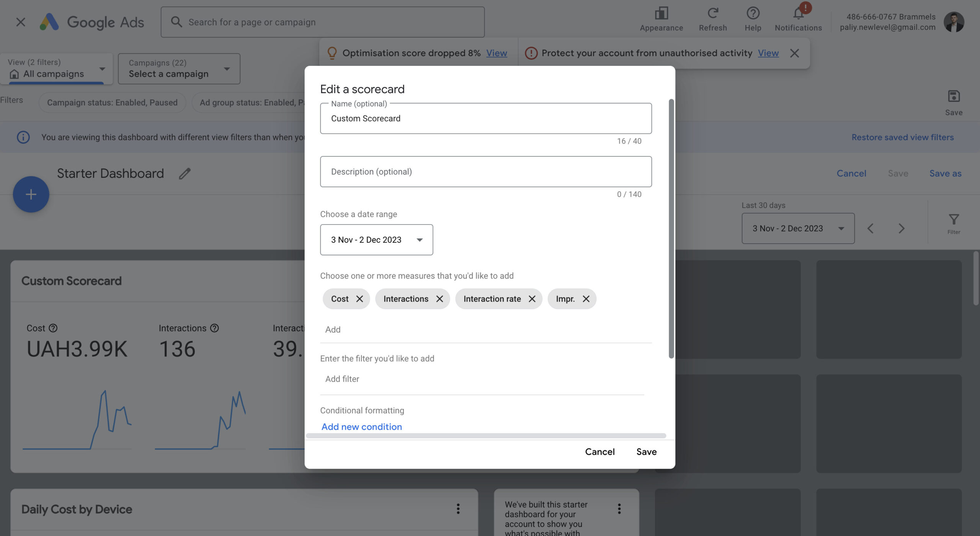
Task: Expand the Select a campaign dropdown
Action: 179,69
